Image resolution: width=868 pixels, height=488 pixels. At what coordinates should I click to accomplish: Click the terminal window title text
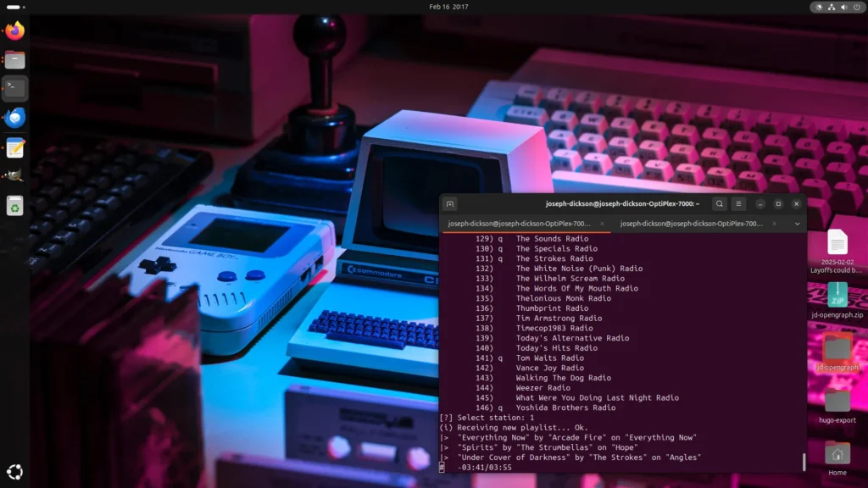tap(622, 203)
